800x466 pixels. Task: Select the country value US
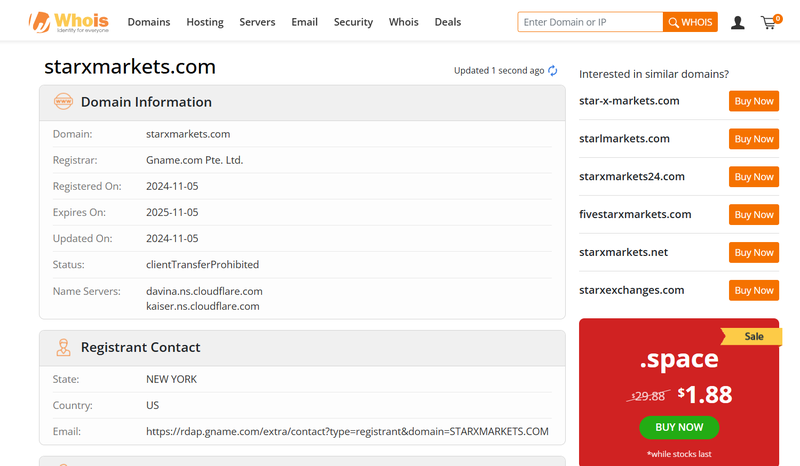[153, 405]
